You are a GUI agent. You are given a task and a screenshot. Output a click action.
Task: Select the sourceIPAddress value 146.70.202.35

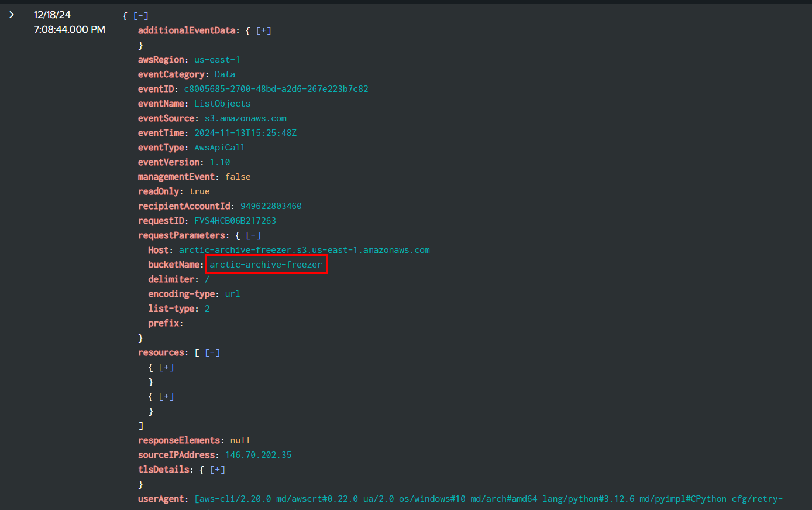tap(258, 455)
